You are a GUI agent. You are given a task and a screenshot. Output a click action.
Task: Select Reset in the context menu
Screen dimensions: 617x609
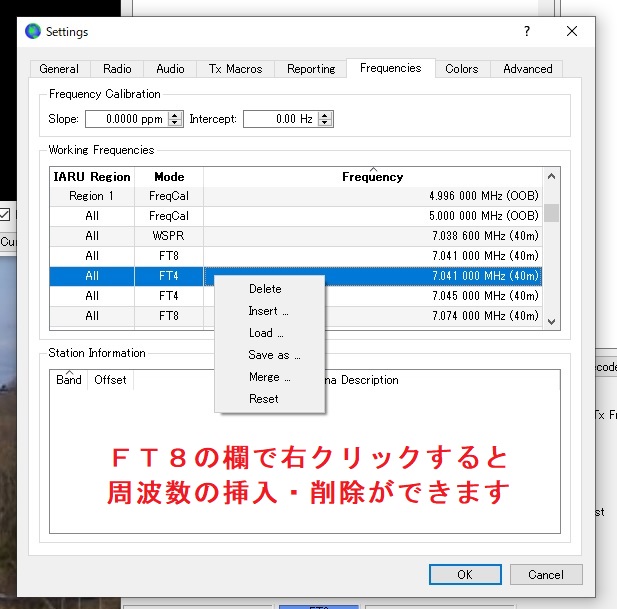264,399
